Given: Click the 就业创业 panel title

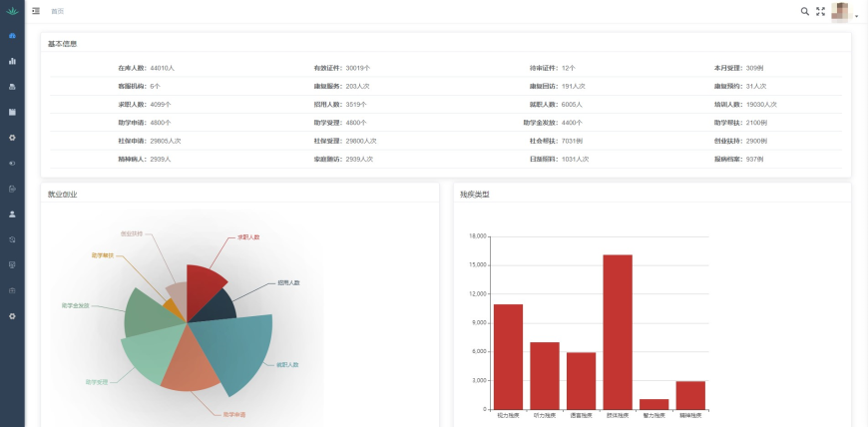Looking at the screenshot, I should pyautogui.click(x=63, y=195).
